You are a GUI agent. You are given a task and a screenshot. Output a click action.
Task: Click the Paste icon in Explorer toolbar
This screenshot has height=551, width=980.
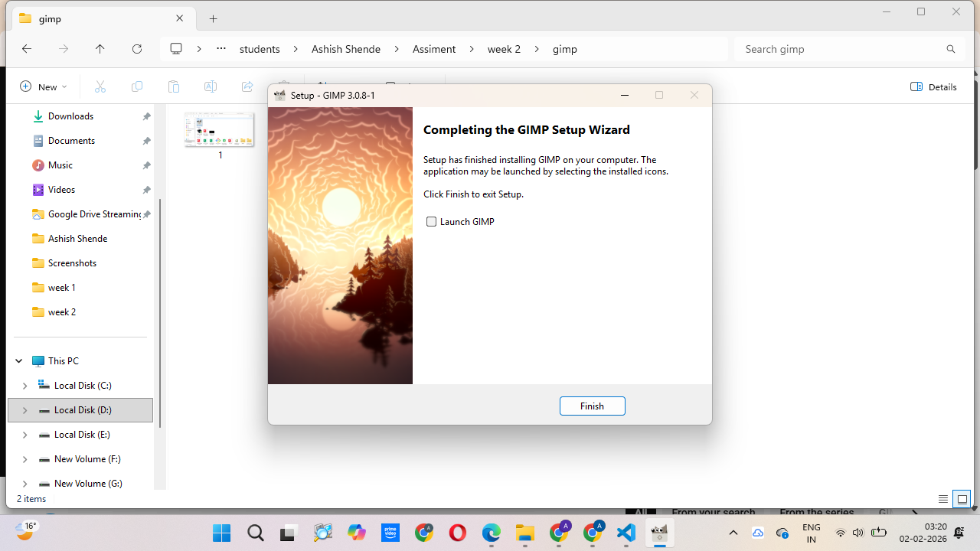(x=174, y=86)
